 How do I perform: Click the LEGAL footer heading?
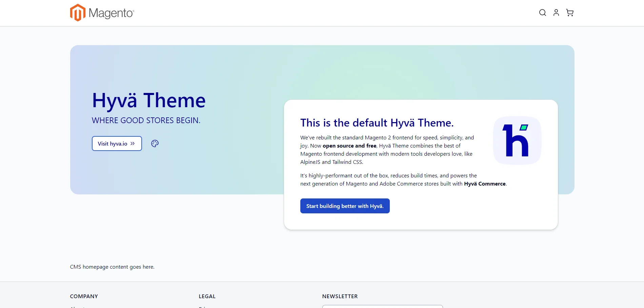[x=207, y=296]
